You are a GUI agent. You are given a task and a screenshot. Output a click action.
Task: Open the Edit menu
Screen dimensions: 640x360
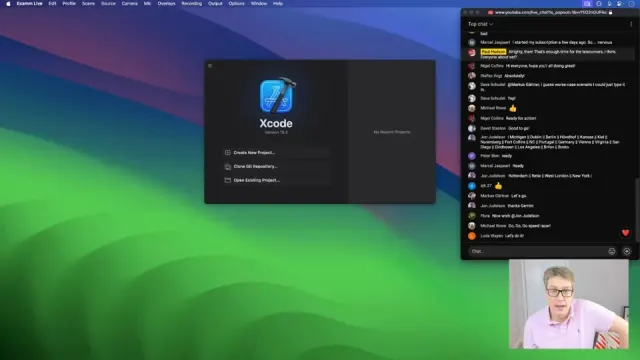[52, 4]
